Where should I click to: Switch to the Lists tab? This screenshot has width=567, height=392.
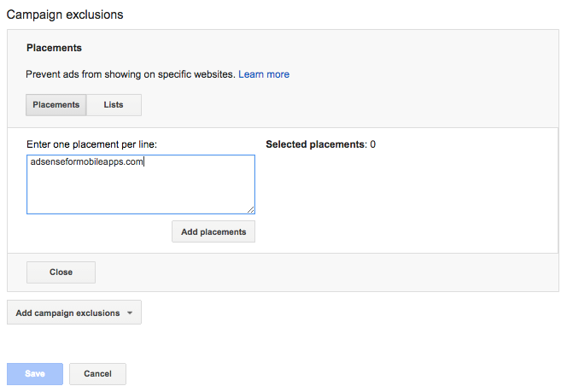coord(114,105)
